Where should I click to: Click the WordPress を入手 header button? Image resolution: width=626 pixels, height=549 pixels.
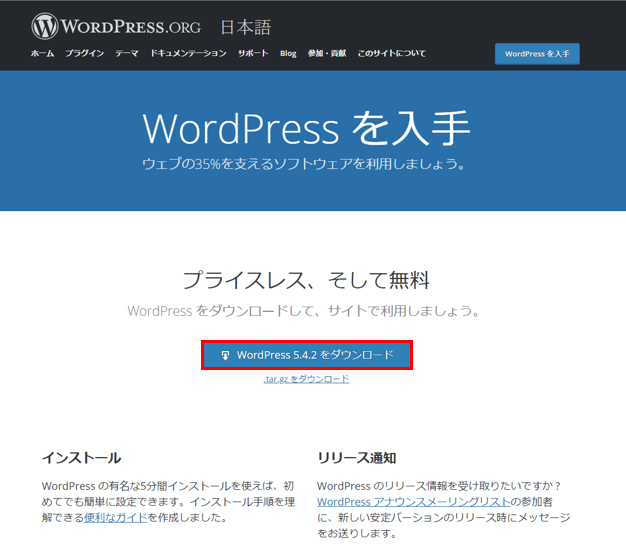[x=537, y=54]
